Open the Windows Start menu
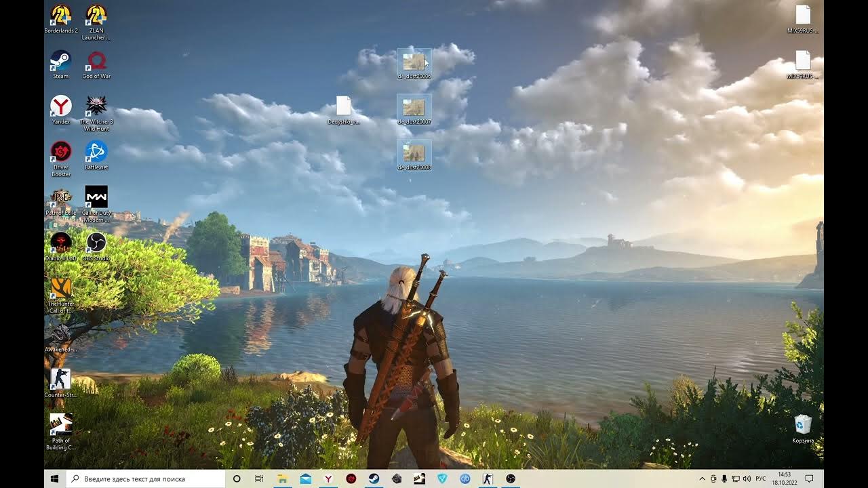 point(55,479)
